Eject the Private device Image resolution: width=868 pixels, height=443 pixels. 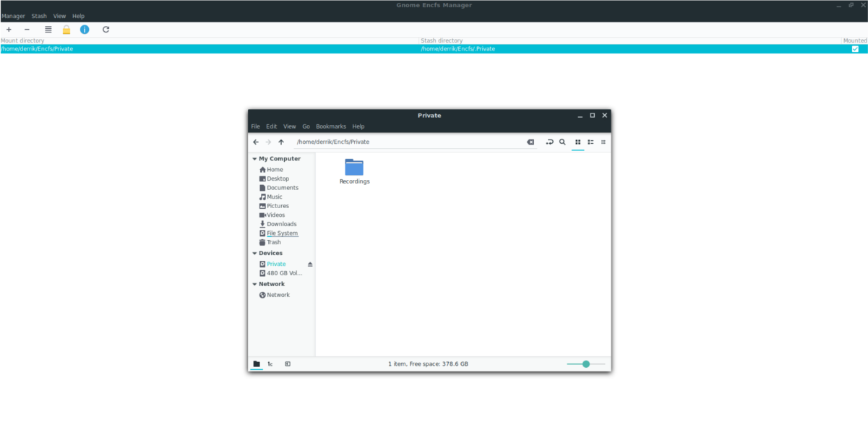[x=310, y=264]
